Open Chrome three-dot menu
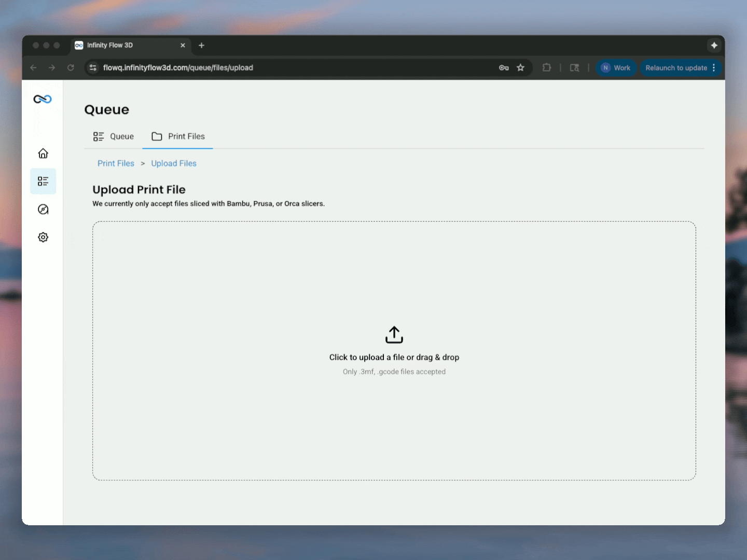Viewport: 747px width, 560px height. point(714,68)
